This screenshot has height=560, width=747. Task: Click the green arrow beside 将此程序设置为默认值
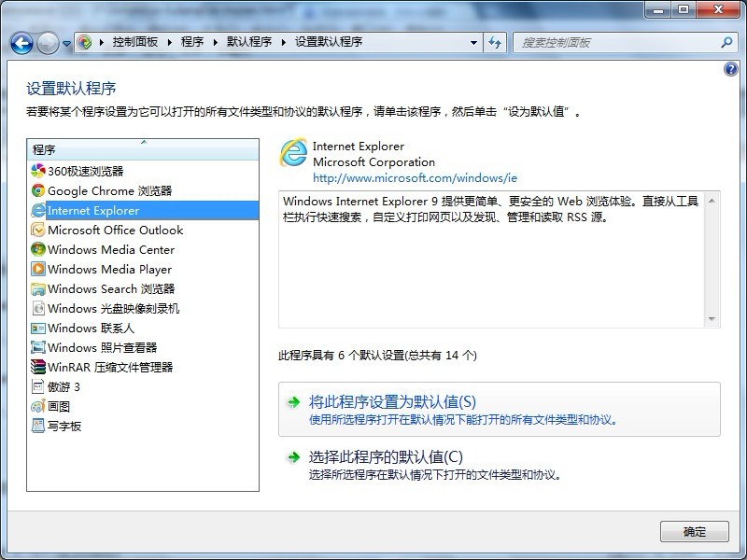pyautogui.click(x=293, y=402)
